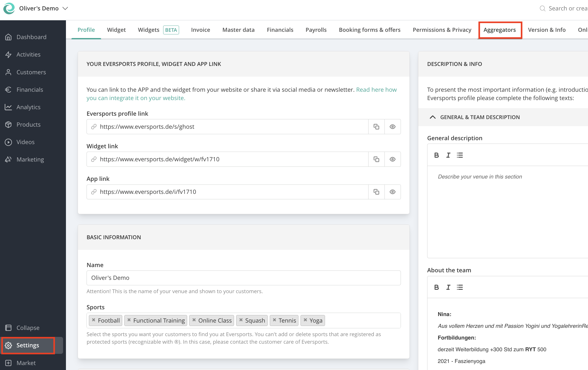
Task: Open Products in the sidebar
Action: point(28,125)
